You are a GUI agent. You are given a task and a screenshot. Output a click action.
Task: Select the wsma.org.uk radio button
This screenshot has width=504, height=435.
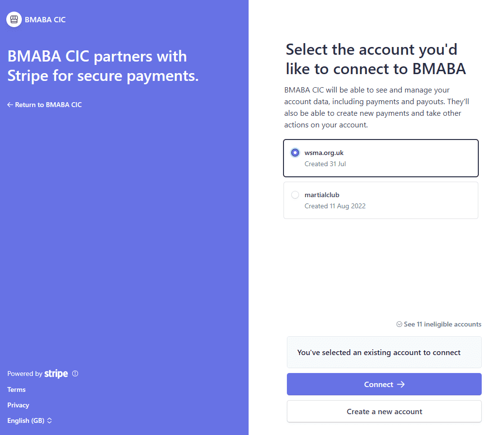tap(295, 153)
